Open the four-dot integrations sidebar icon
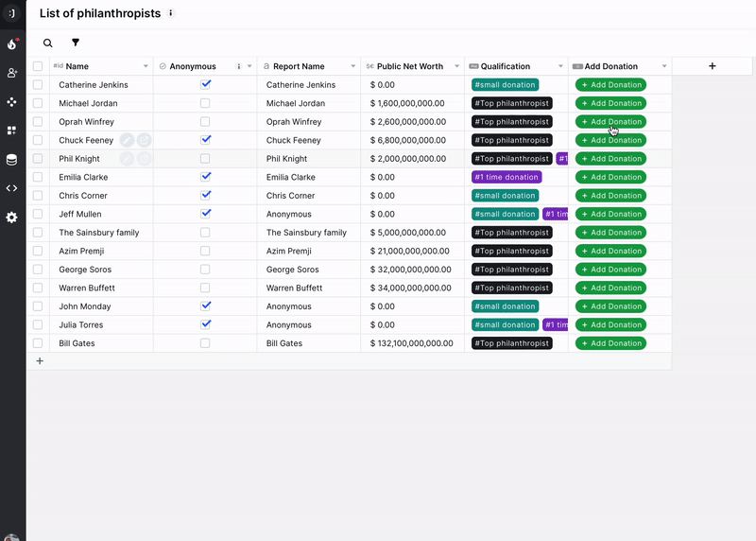The height and width of the screenshot is (541, 756). tap(12, 102)
